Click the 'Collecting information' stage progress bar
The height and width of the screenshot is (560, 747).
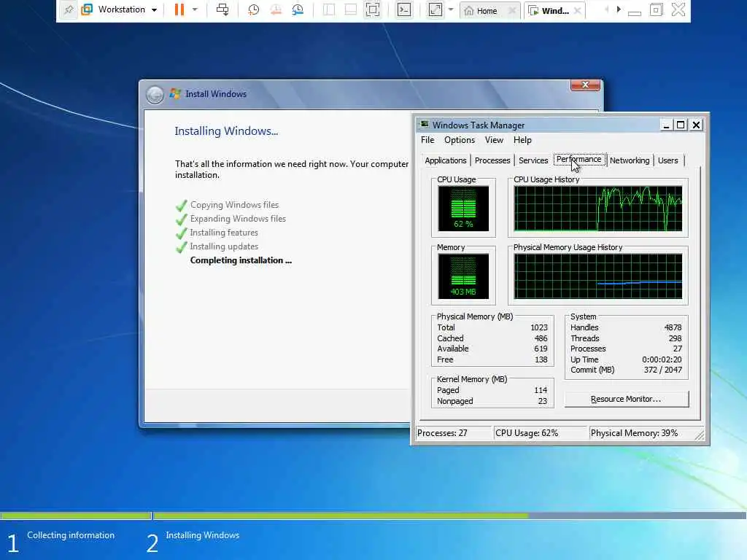[x=75, y=516]
